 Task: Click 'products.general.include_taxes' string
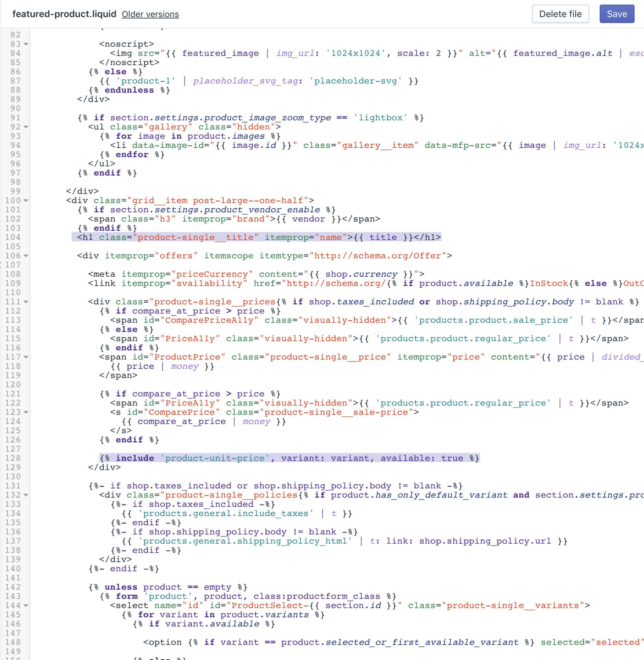pyautogui.click(x=226, y=513)
